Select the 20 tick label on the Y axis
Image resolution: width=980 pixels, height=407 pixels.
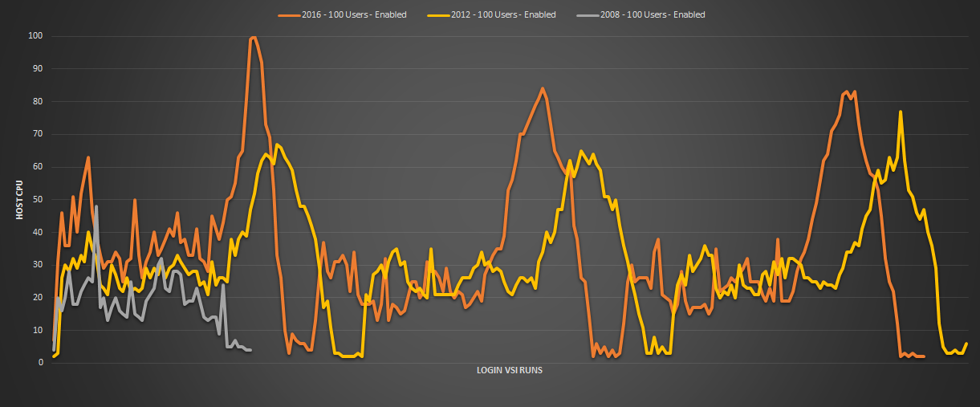(x=37, y=297)
